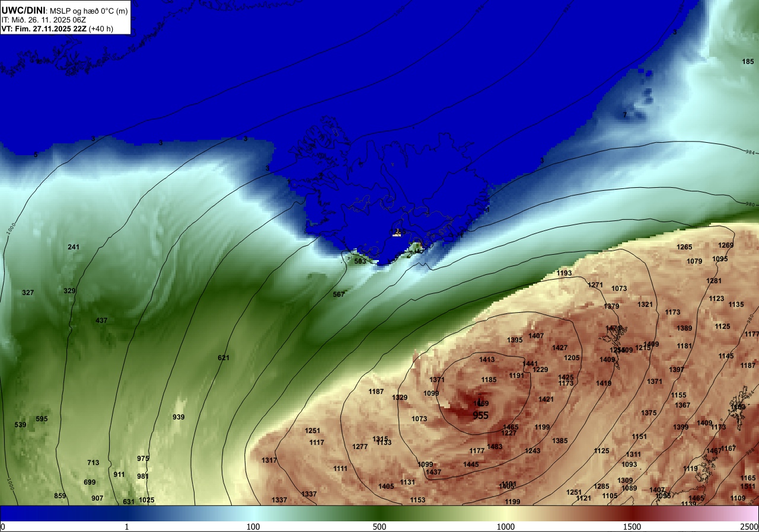Click the freezing level value 621
This screenshot has width=759, height=532.
224,358
